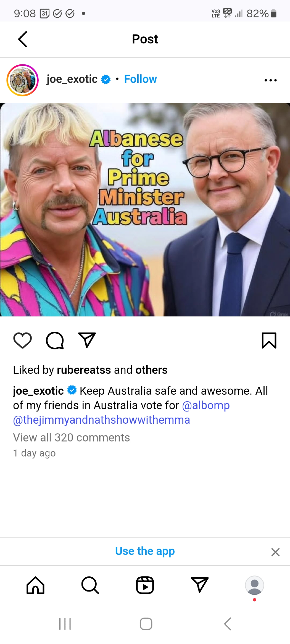The height and width of the screenshot is (644, 290).
Task: Tap the back arrow in Post header
Action: point(23,39)
